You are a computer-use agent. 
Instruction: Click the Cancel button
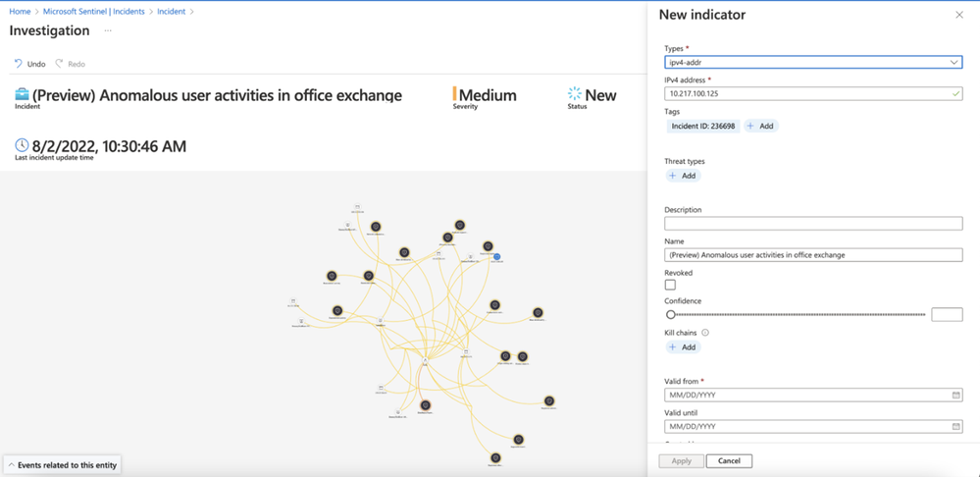(730, 461)
